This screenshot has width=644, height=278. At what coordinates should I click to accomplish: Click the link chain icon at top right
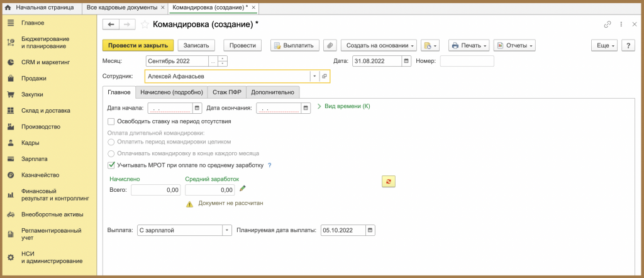607,25
